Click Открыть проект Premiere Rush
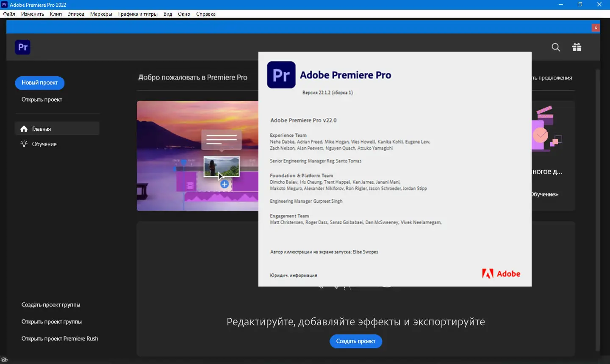 [60, 339]
